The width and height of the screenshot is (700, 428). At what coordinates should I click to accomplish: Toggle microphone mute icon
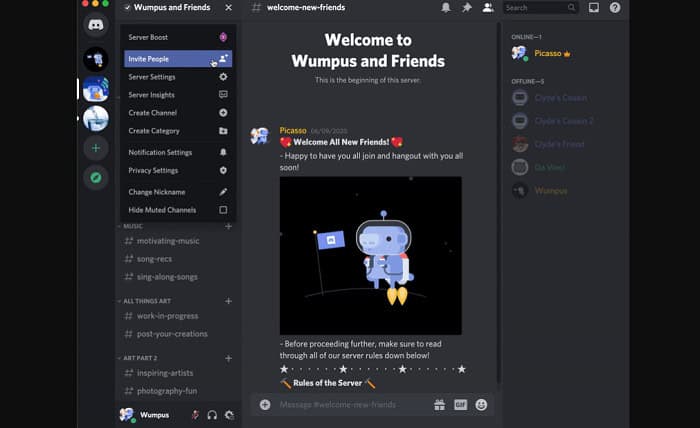coord(195,415)
